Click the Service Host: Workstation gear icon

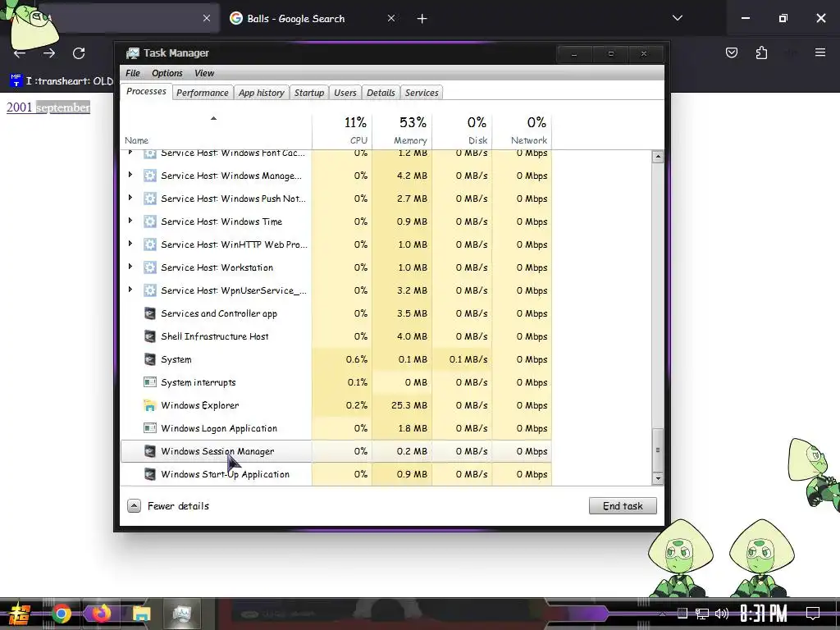click(150, 267)
